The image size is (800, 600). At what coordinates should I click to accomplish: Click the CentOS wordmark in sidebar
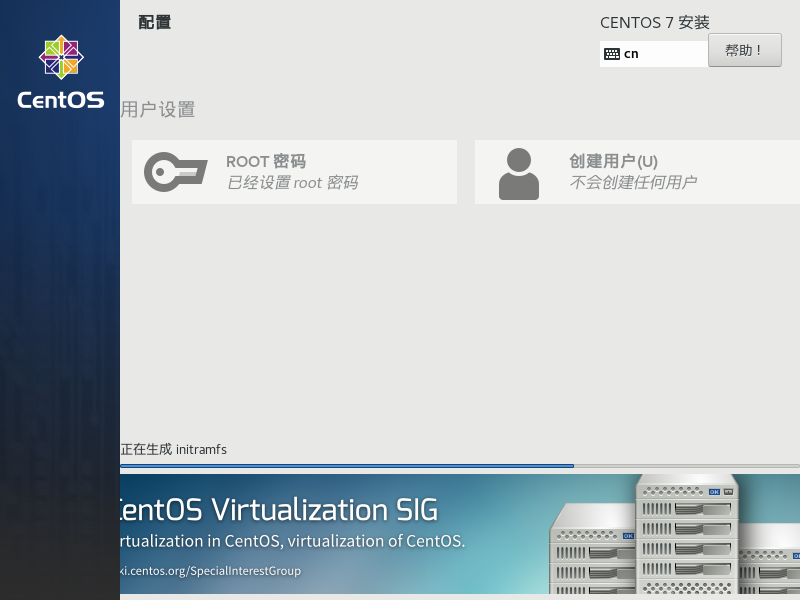[61, 100]
